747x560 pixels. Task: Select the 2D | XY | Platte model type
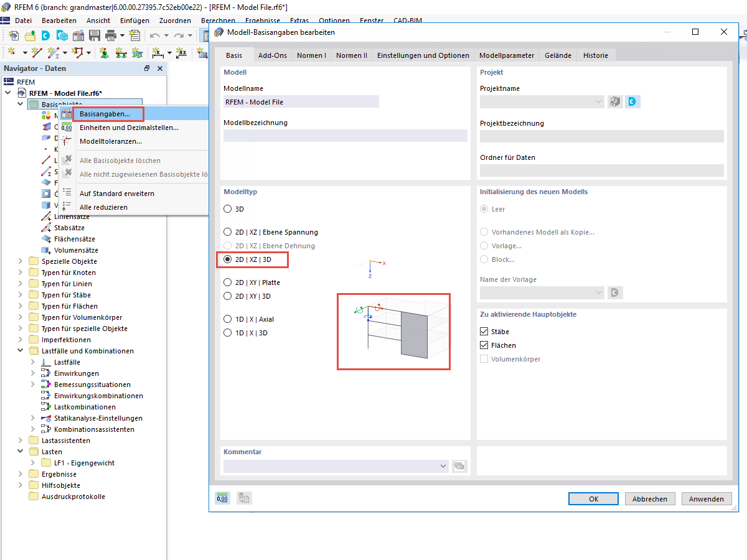pos(228,282)
